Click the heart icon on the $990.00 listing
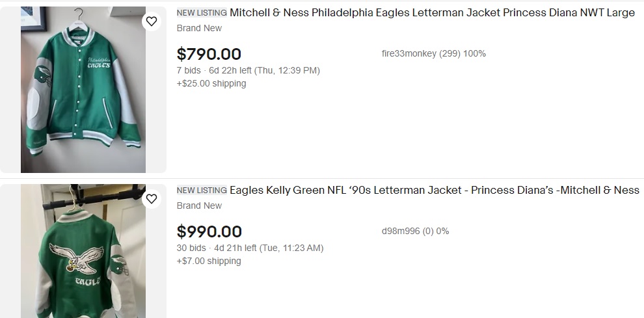Screen dimensions: 644x318 coord(152,198)
